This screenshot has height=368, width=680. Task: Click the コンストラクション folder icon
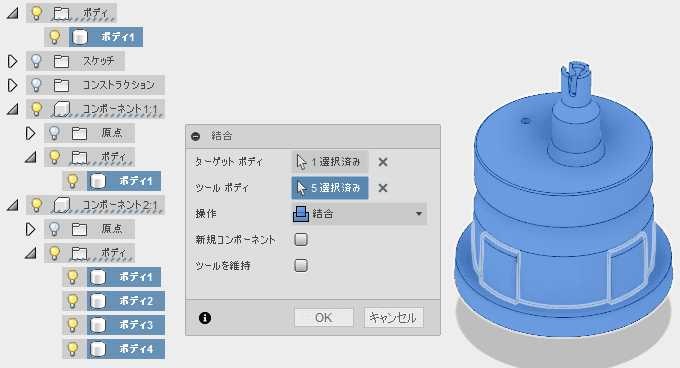click(x=61, y=85)
